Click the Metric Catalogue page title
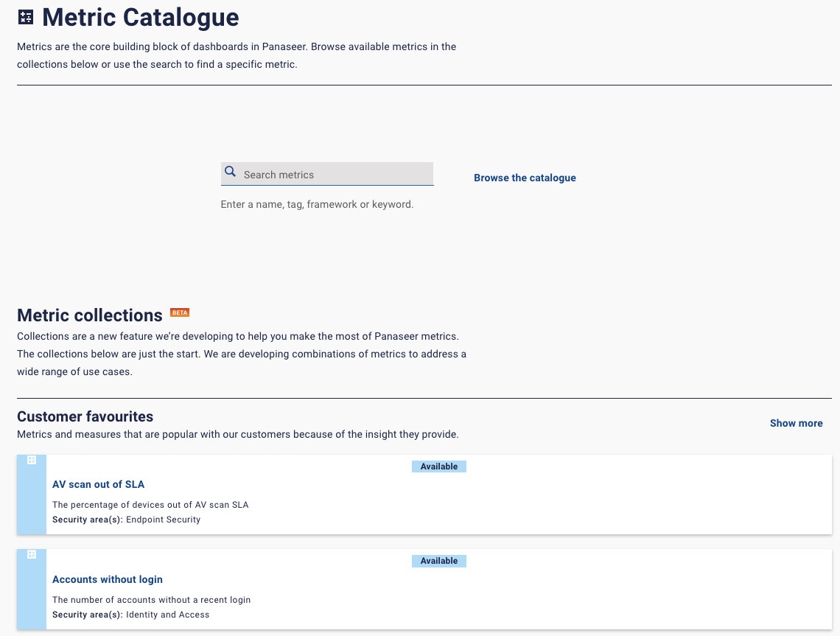This screenshot has height=636, width=840. pos(140,18)
